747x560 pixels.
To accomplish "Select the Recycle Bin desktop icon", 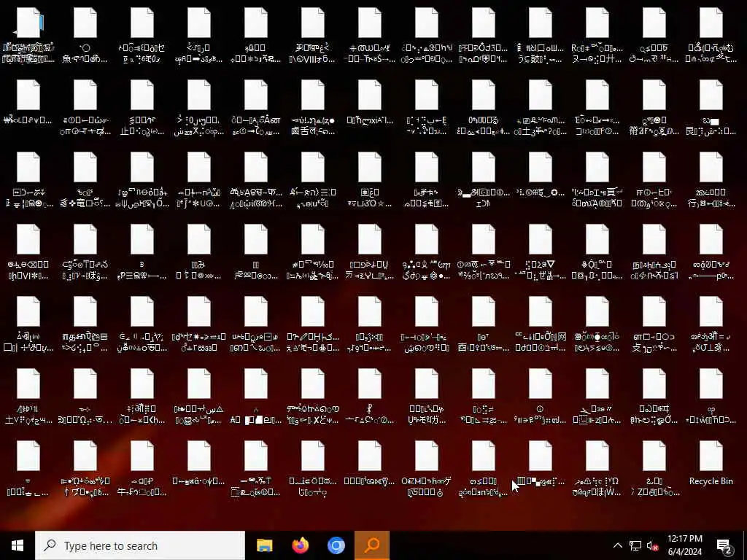I will [x=711, y=463].
